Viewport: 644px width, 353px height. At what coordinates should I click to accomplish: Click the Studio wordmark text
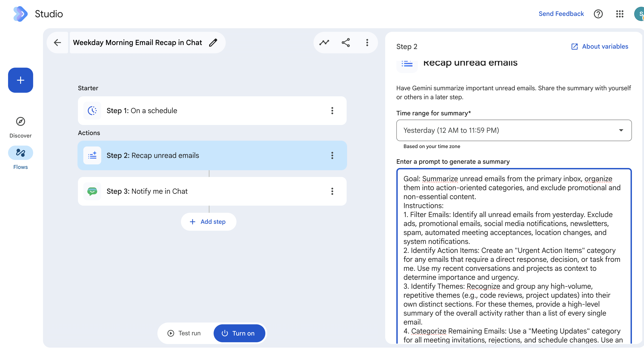[49, 14]
